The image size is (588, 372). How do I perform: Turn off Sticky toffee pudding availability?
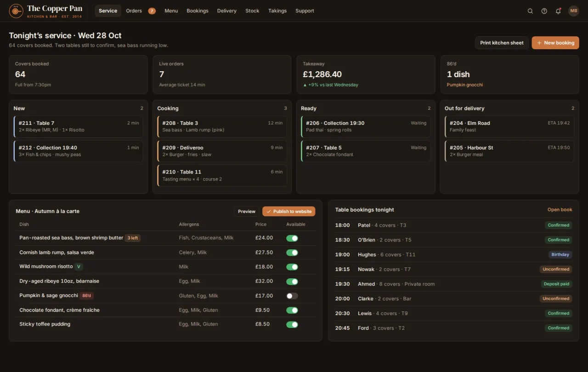click(x=292, y=324)
